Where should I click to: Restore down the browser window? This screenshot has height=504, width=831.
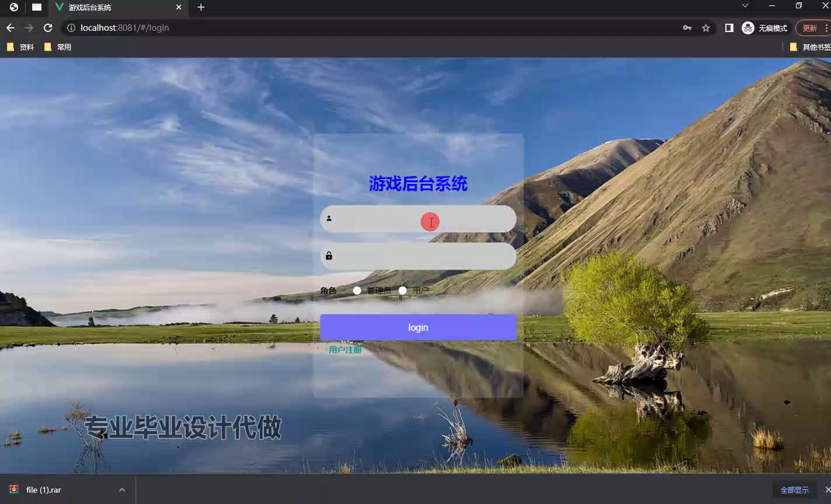(799, 6)
